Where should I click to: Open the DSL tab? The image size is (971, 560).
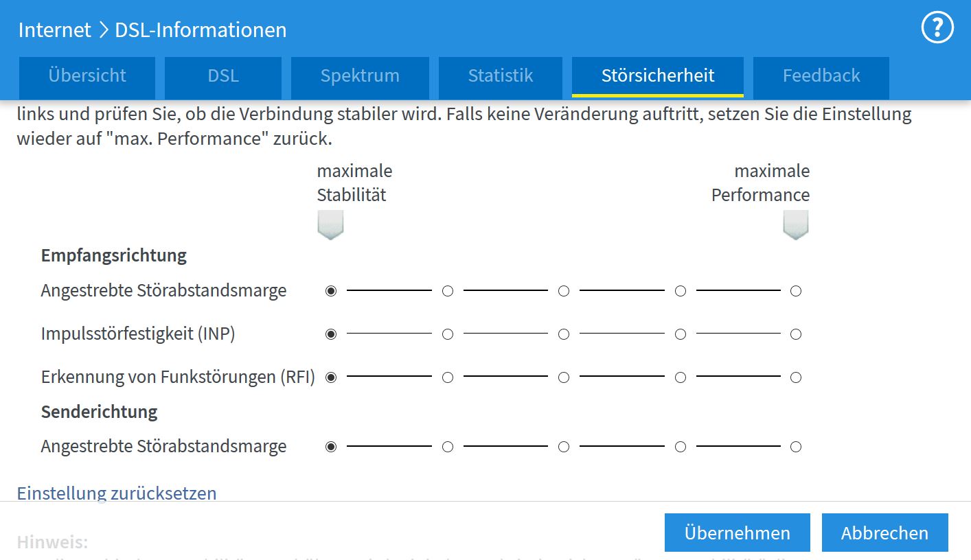coord(223,75)
